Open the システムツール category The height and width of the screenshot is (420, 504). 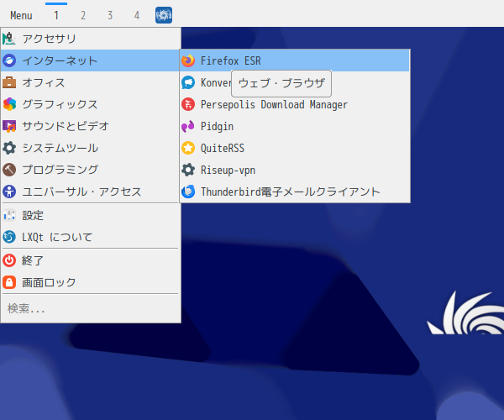(x=90, y=148)
